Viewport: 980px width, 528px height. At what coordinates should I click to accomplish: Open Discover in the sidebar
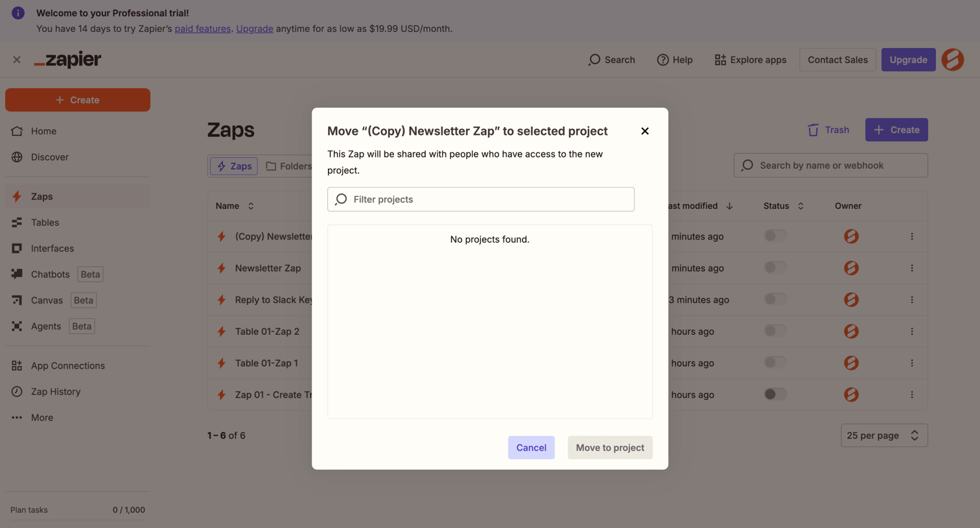click(78, 157)
